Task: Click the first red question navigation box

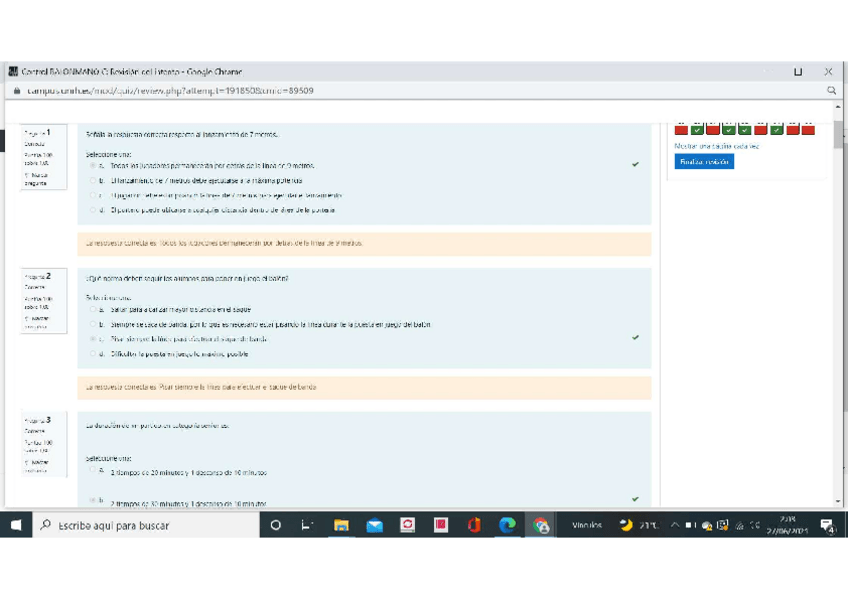Action: pos(681,129)
